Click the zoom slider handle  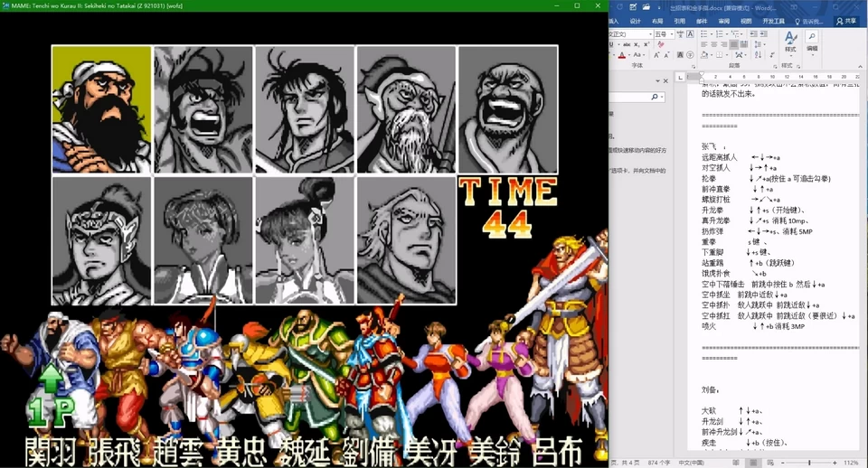[809, 463]
